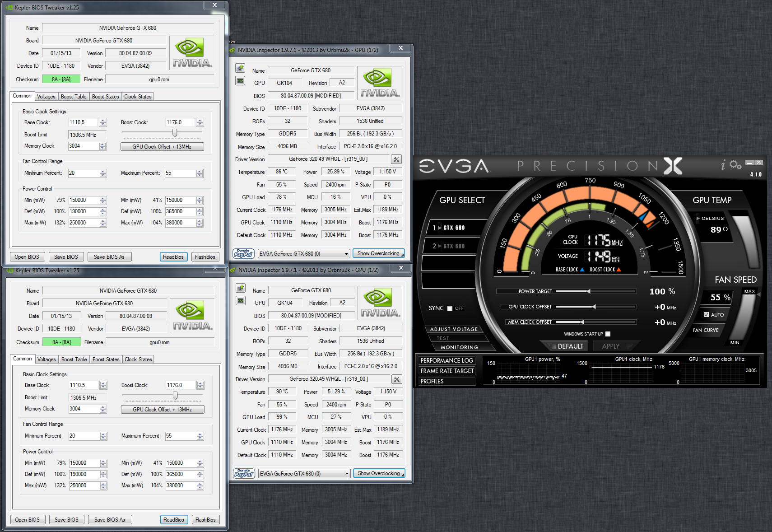Click Open BIOS in upper Kepler Tweaker

pos(27,257)
